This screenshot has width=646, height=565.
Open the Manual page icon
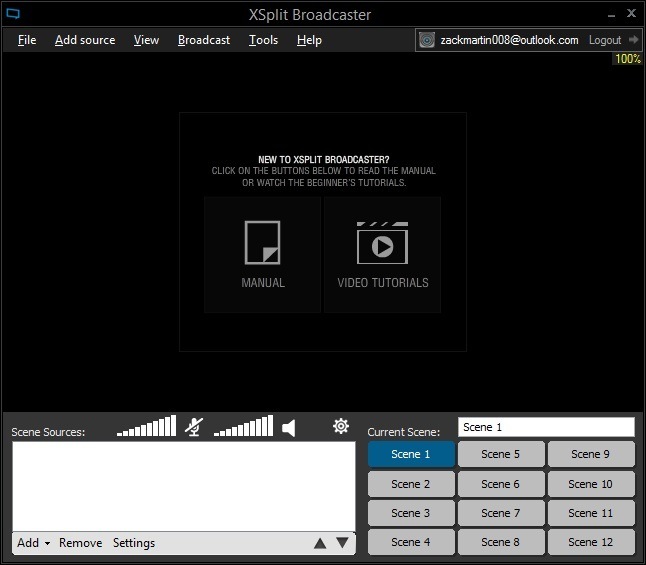(x=262, y=242)
